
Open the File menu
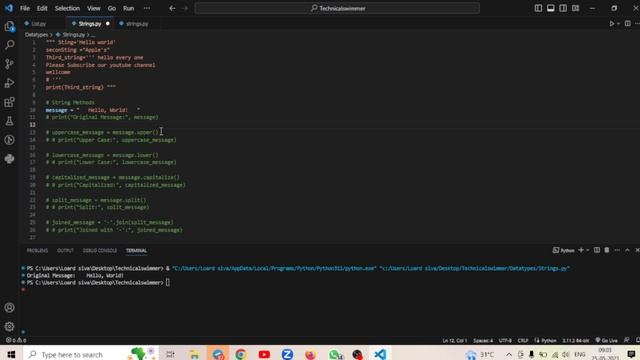point(25,8)
